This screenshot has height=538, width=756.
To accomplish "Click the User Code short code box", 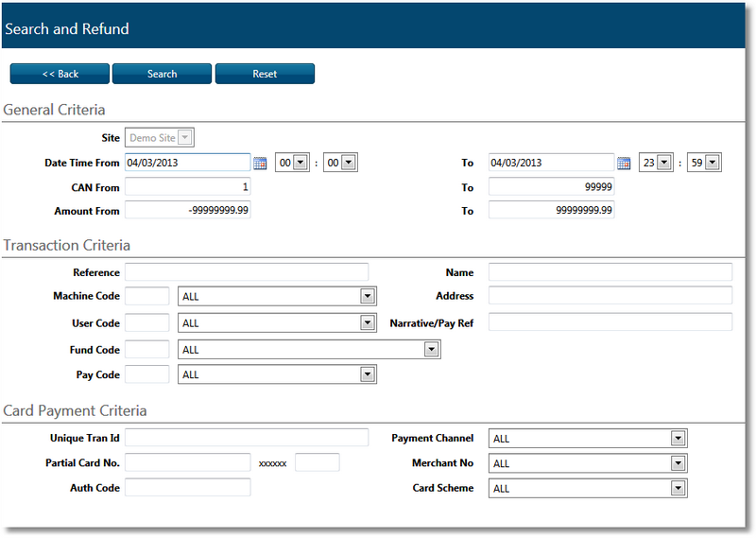I will click(x=147, y=322).
